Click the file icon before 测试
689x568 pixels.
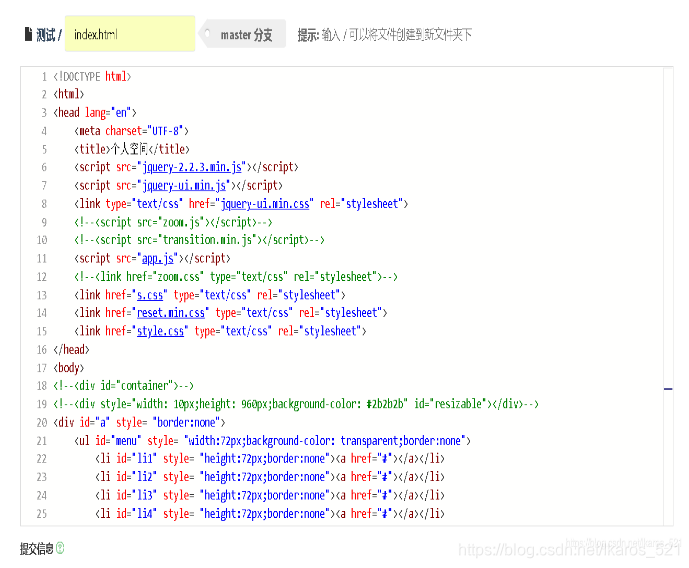click(x=29, y=34)
